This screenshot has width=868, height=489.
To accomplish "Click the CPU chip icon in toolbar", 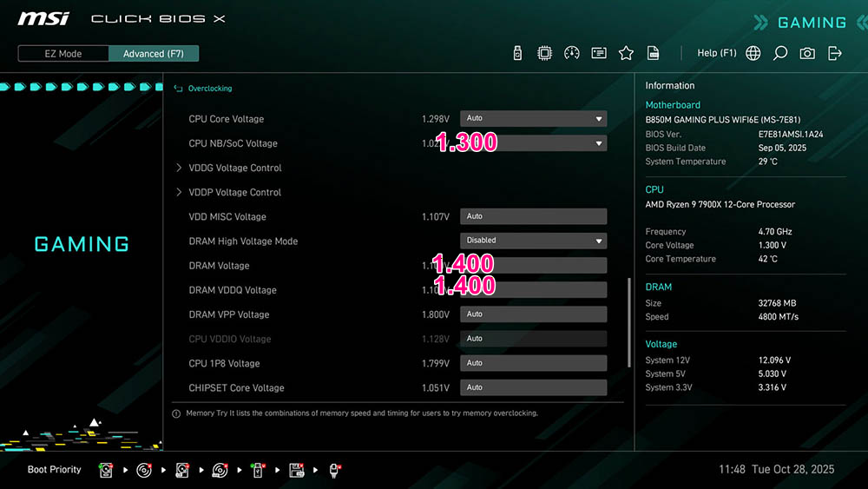I will pyautogui.click(x=544, y=53).
